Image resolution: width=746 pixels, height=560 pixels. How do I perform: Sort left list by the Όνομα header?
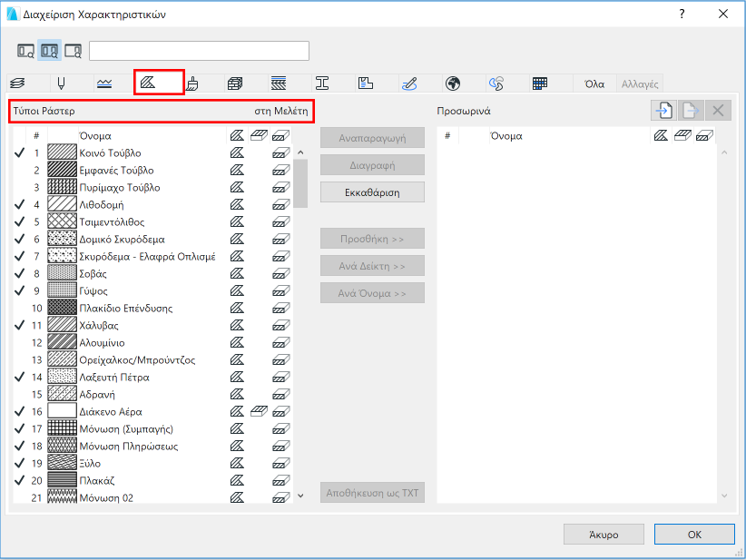pos(95,136)
